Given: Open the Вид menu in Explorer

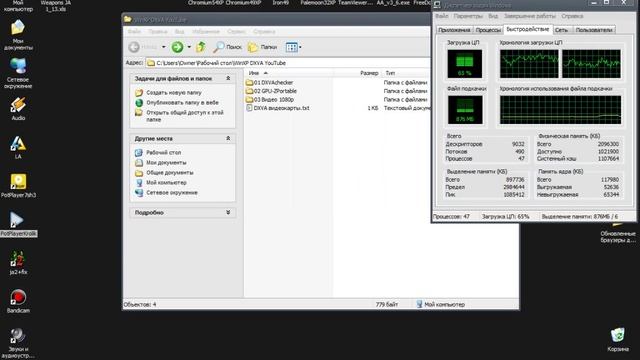Looking at the screenshot, I should 180,31.
